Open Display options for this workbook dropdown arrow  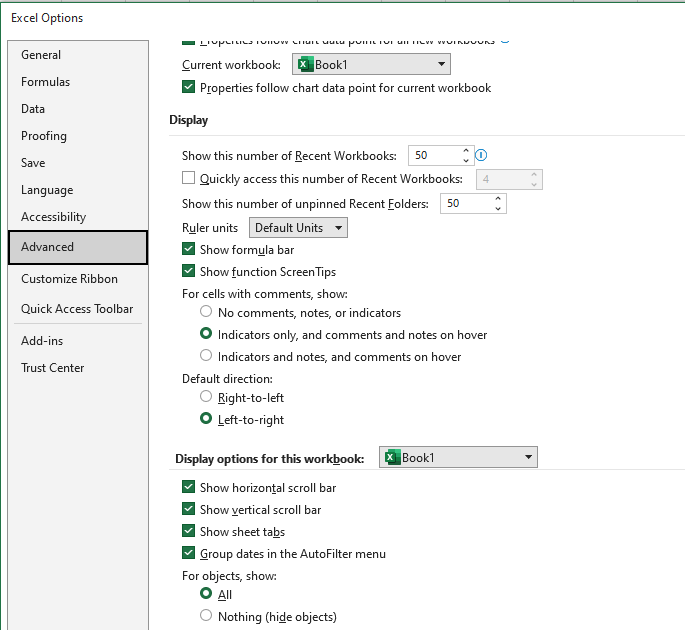pyautogui.click(x=529, y=457)
